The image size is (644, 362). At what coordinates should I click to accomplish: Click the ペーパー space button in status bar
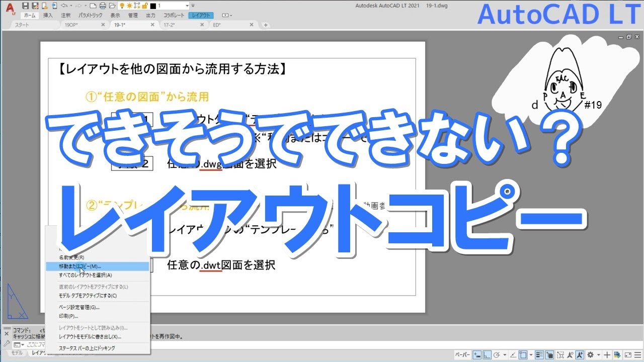(x=462, y=354)
